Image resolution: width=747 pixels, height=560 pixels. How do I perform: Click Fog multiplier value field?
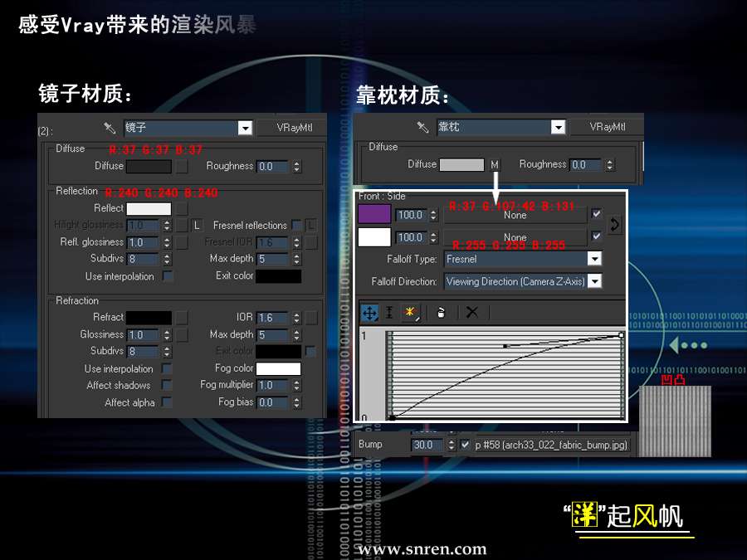point(273,385)
